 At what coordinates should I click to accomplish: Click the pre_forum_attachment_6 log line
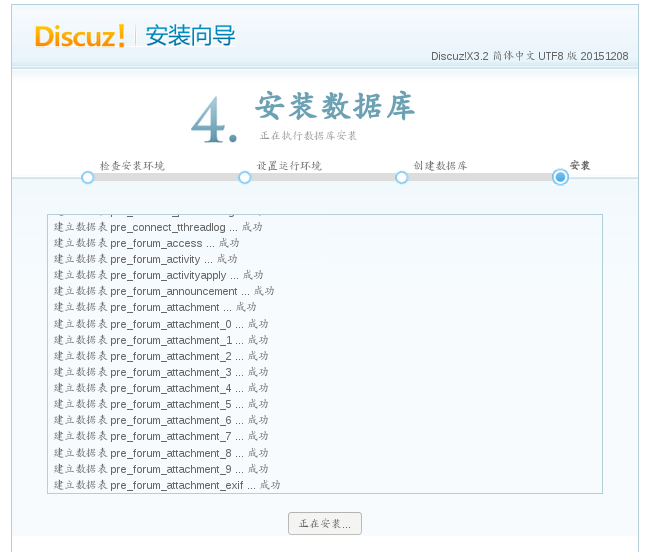click(x=161, y=420)
